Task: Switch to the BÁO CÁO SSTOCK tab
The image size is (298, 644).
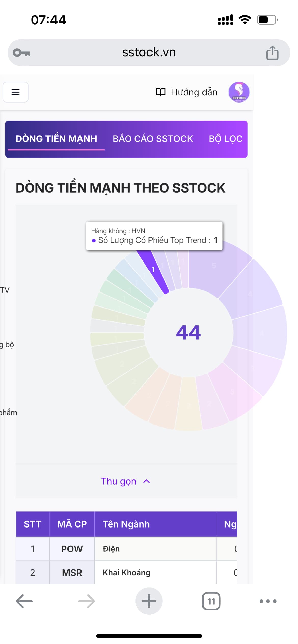Action: (x=153, y=139)
